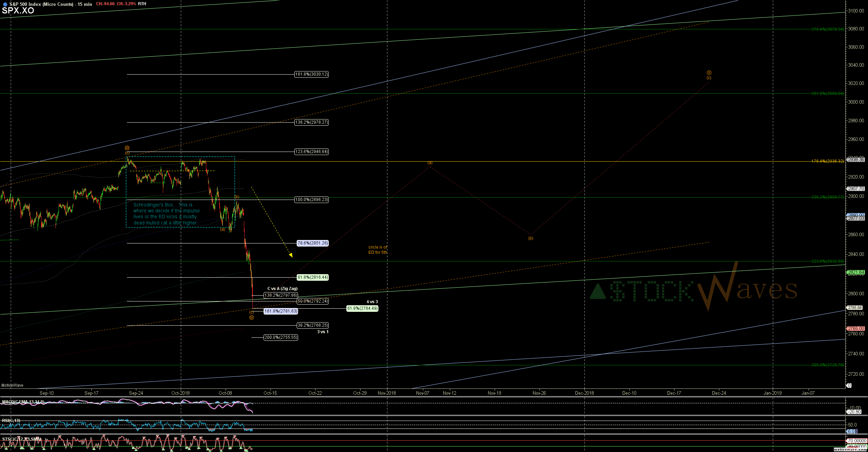Screen dimensions: 868x452
Task: Click the orange circled v target label
Action: pos(709,73)
